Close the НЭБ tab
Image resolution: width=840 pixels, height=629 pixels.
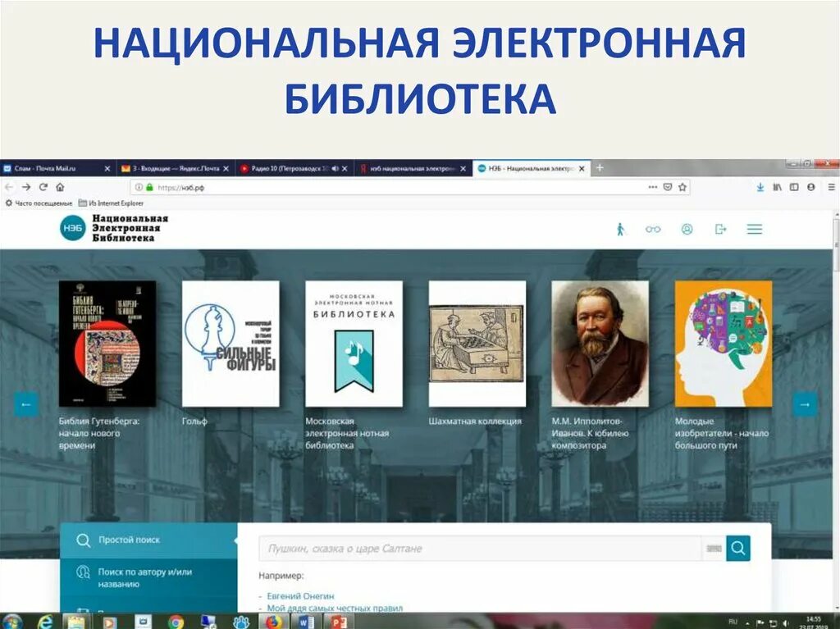click(582, 168)
